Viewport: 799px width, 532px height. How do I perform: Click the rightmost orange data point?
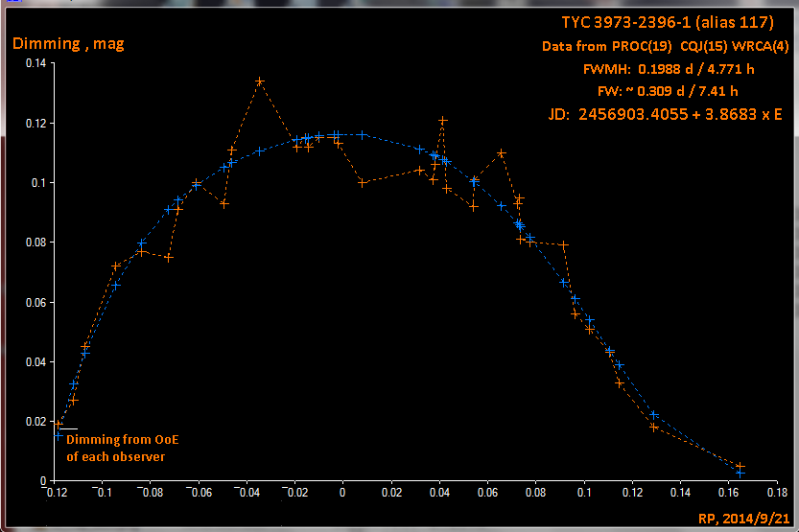[x=740, y=467]
